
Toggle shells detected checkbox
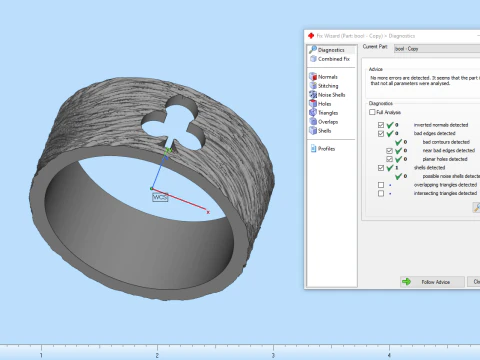click(381, 168)
